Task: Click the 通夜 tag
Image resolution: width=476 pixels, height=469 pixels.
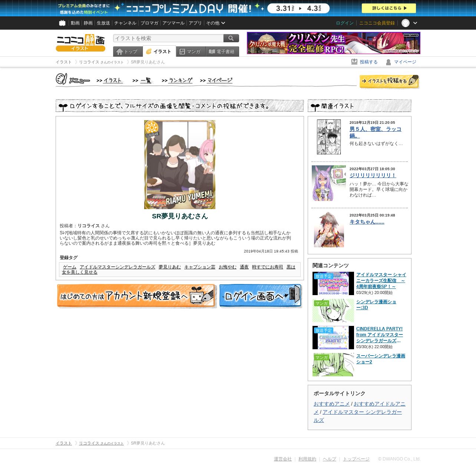Action: click(x=244, y=267)
